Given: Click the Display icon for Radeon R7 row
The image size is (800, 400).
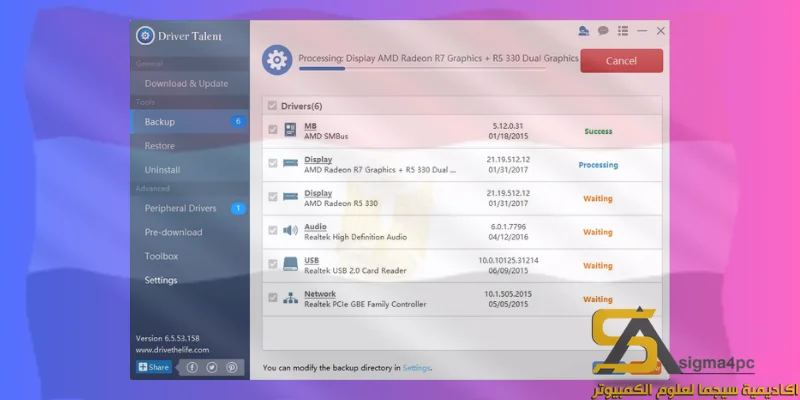Looking at the screenshot, I should (x=290, y=163).
